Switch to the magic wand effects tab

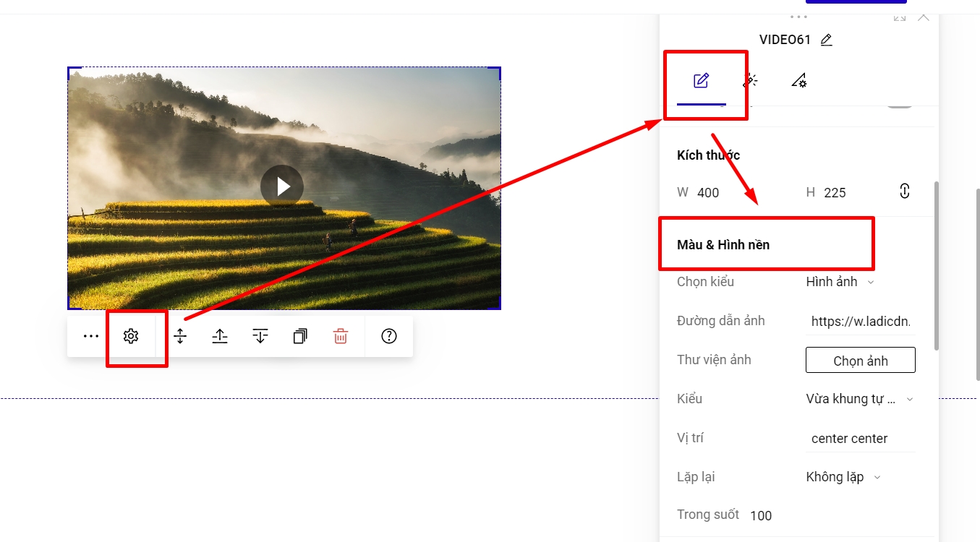click(x=750, y=80)
